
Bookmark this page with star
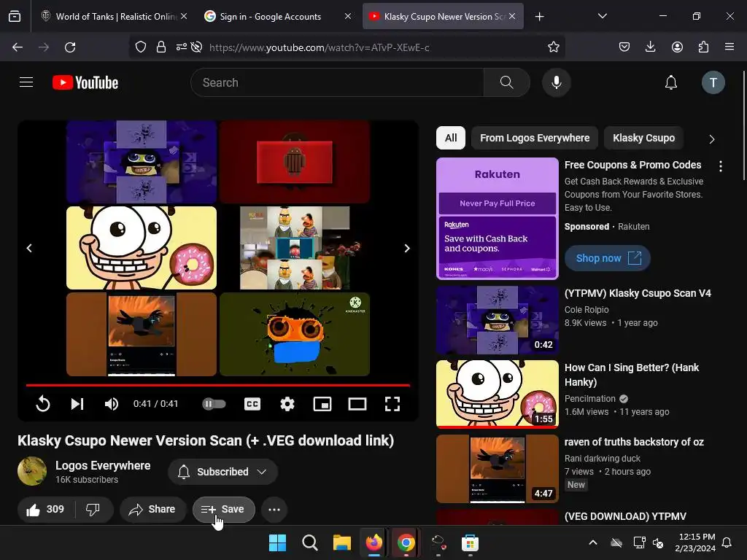point(553,47)
